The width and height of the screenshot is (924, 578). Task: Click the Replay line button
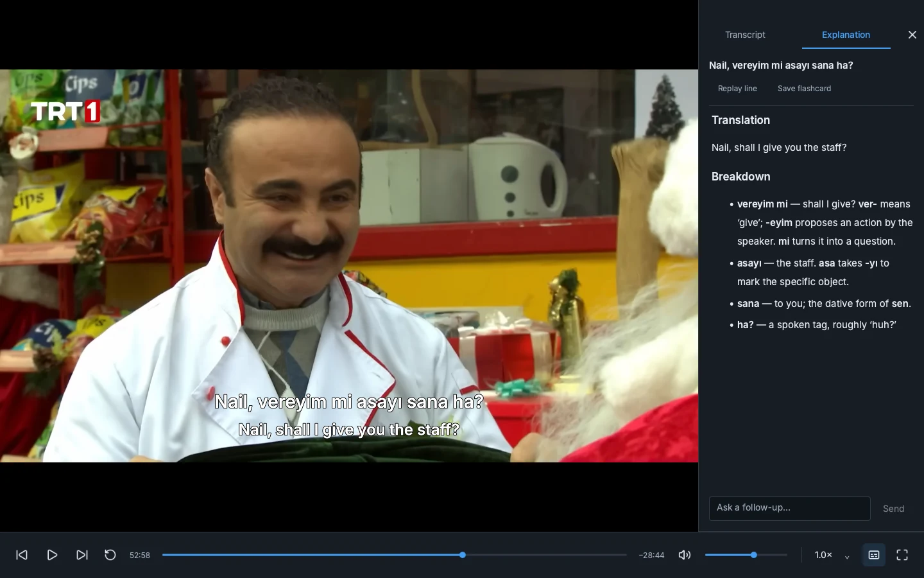click(737, 89)
